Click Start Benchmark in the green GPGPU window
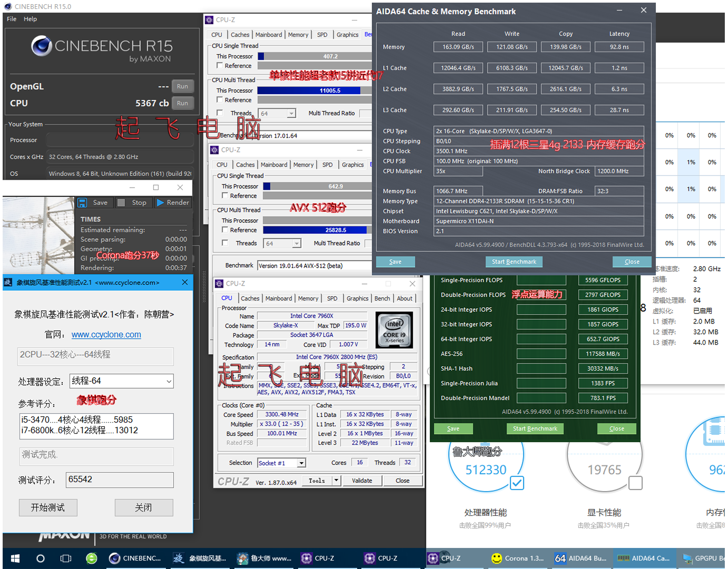 coord(535,429)
